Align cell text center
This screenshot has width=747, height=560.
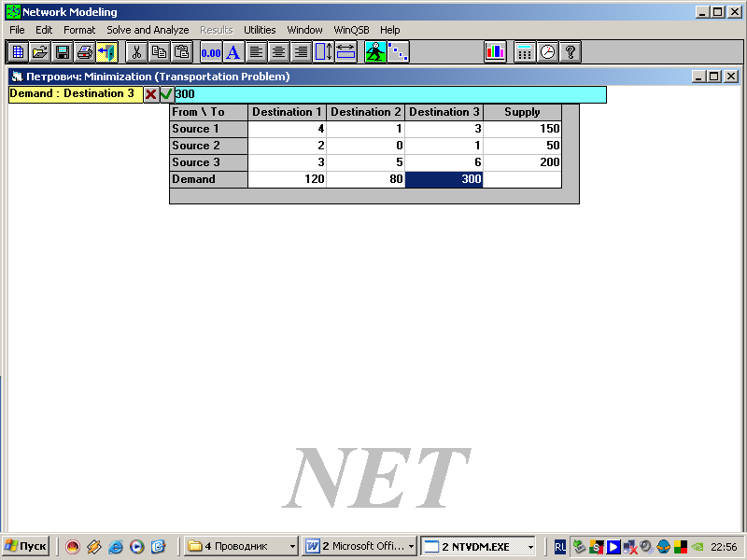coord(278,52)
